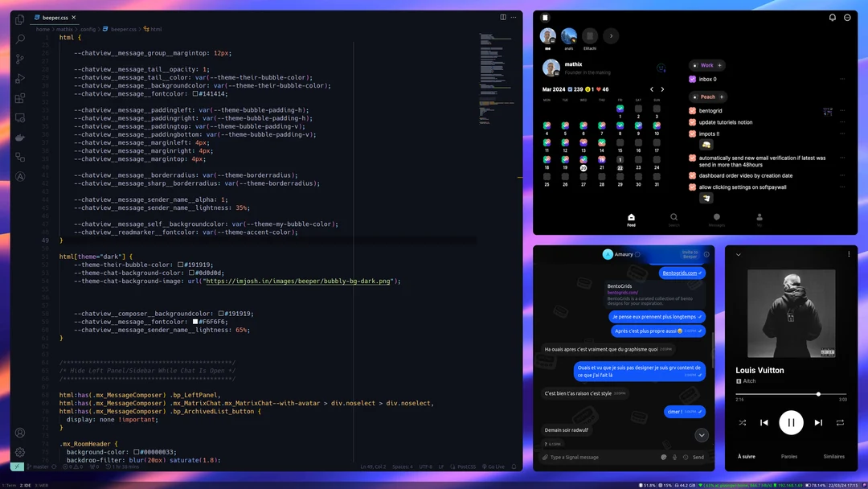
Task: Check the "update tutoriels notion" task
Action: coord(692,123)
